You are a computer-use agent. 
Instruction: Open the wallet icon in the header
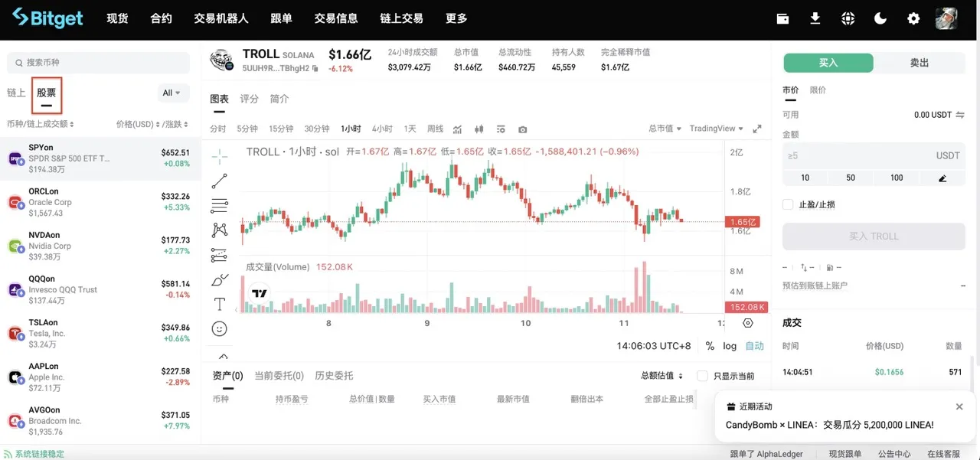point(782,18)
